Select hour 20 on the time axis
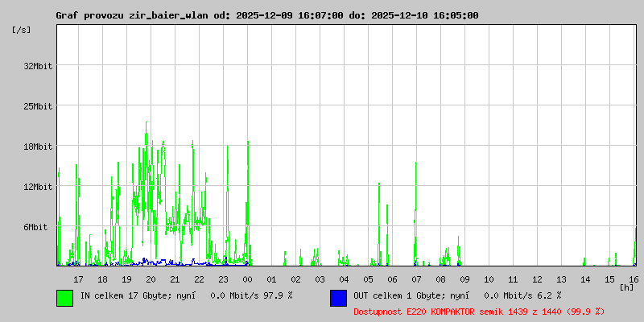 click(x=151, y=279)
